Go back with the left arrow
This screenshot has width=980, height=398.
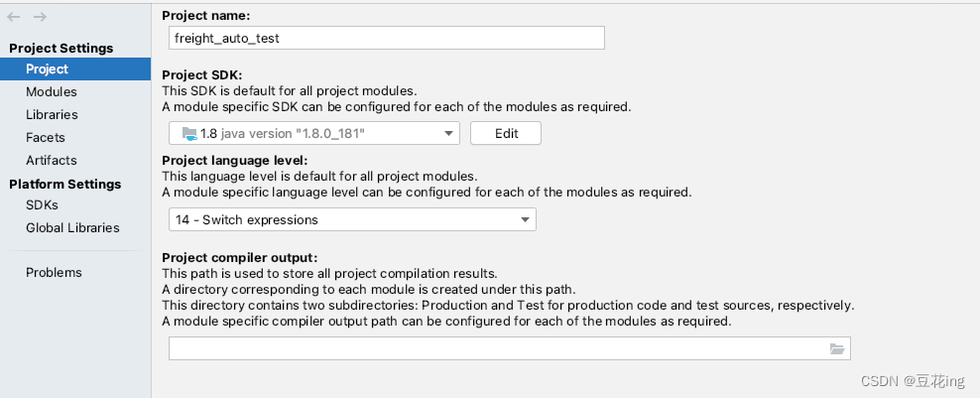click(x=13, y=17)
